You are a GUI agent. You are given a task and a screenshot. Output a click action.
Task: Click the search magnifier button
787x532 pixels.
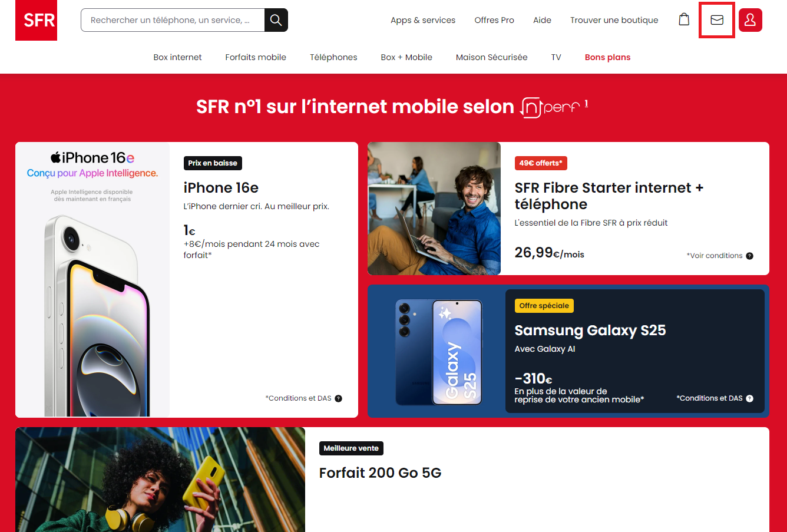tap(276, 20)
